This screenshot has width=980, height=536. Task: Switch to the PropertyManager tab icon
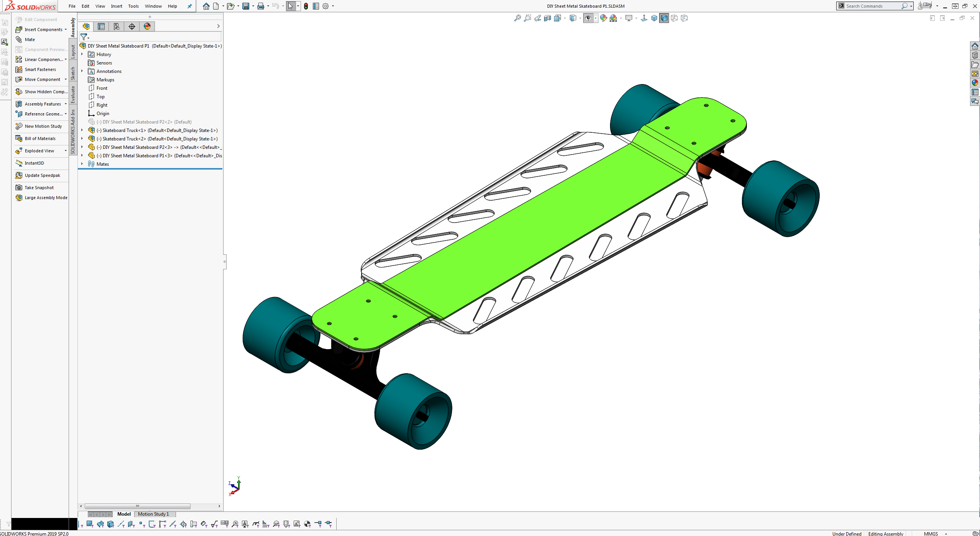101,26
